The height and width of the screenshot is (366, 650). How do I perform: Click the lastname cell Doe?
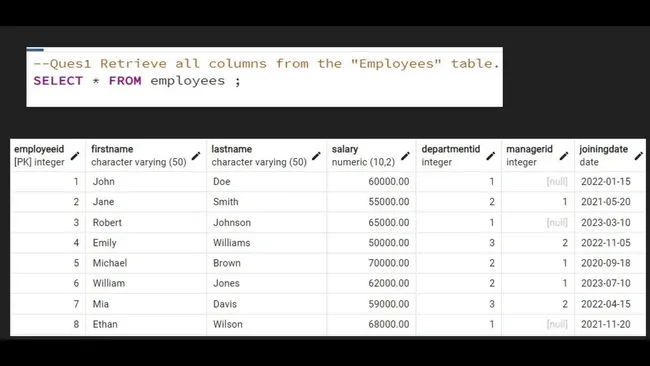[x=267, y=182]
